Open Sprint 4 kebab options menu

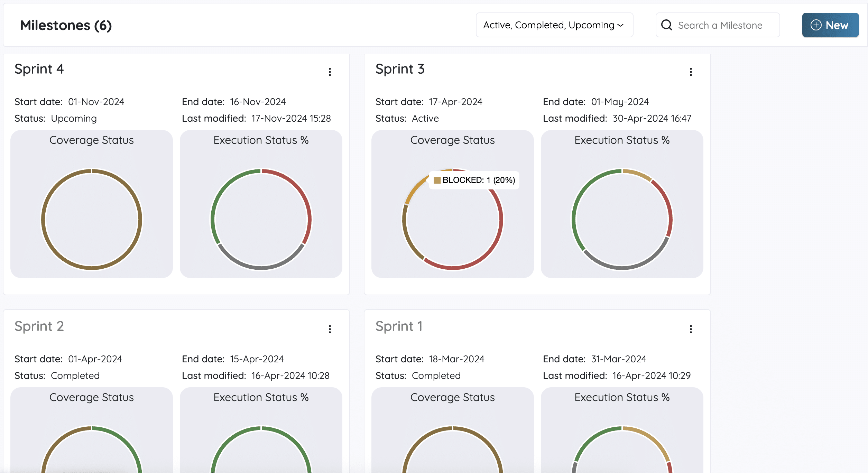pos(330,72)
